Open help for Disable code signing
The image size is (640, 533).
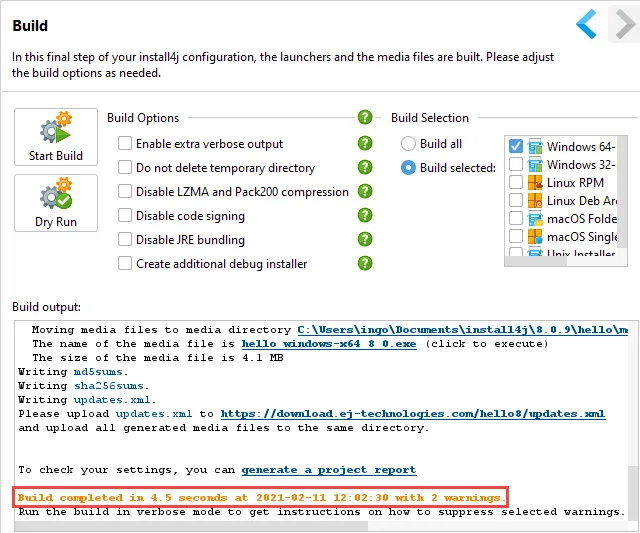[365, 216]
